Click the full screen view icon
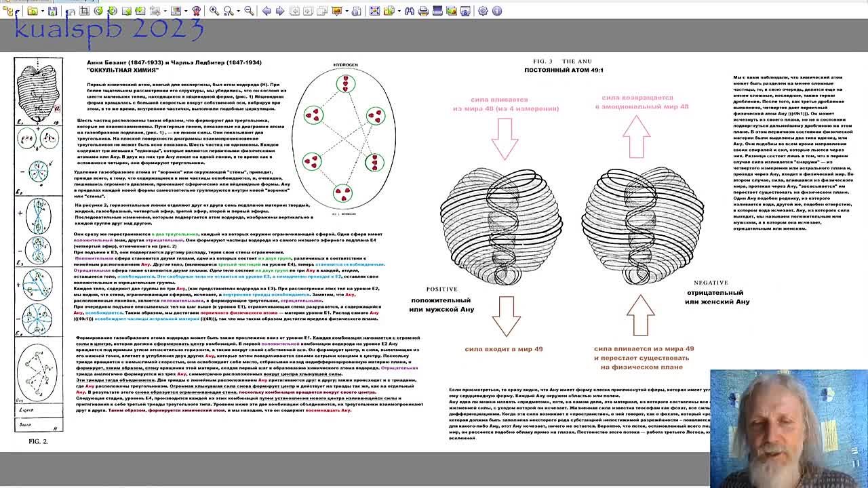 click(374, 11)
